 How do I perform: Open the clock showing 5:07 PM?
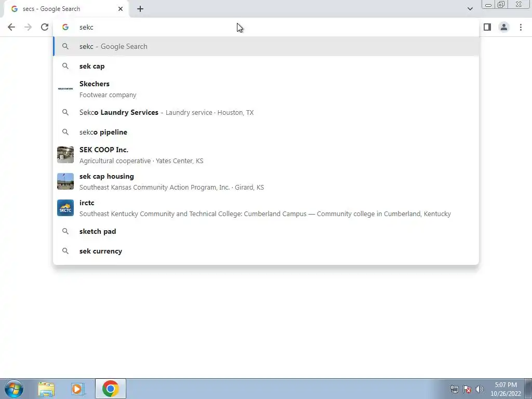[506, 389]
